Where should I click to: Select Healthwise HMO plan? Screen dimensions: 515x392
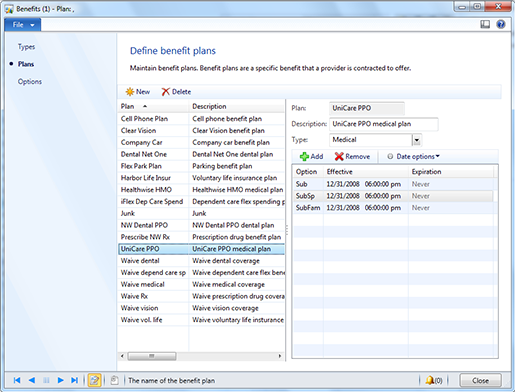point(201,190)
